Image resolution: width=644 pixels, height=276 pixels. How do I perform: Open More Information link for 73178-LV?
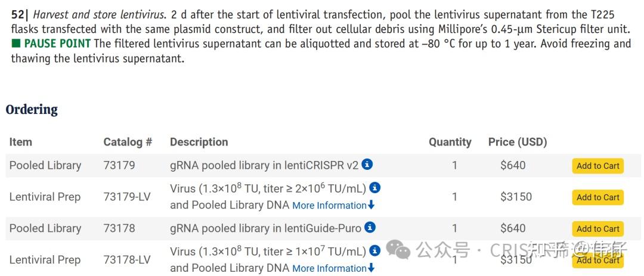pos(329,269)
